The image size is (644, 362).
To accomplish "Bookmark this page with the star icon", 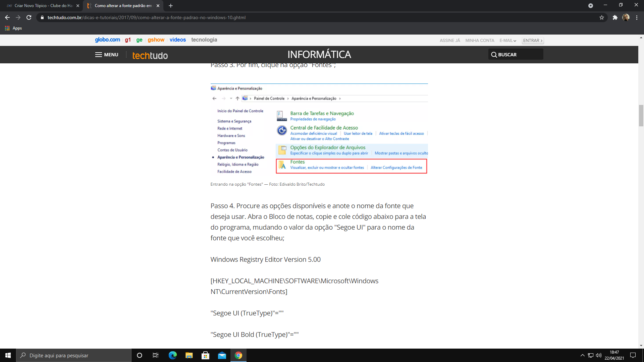I will click(602, 17).
